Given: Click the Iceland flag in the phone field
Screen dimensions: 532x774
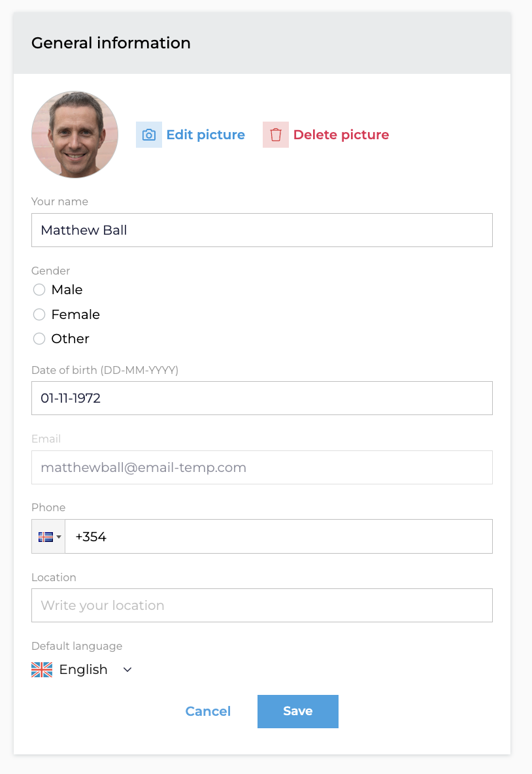Looking at the screenshot, I should pyautogui.click(x=46, y=536).
